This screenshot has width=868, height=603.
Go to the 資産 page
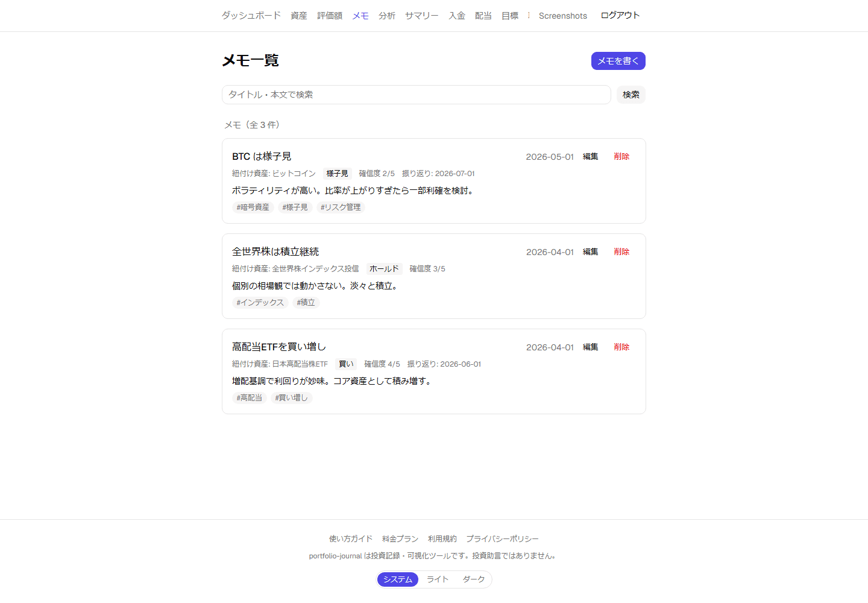(x=299, y=16)
